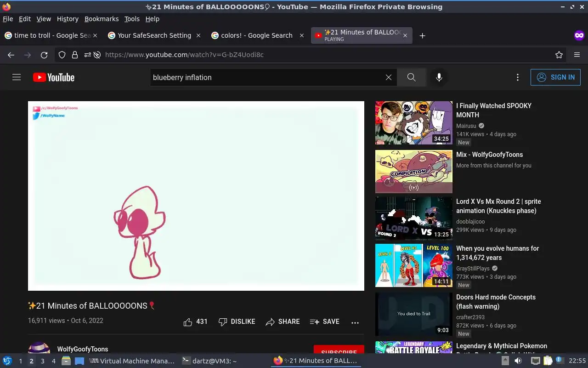Open the dartz@VM3 terminal taskbar item

[209, 361]
